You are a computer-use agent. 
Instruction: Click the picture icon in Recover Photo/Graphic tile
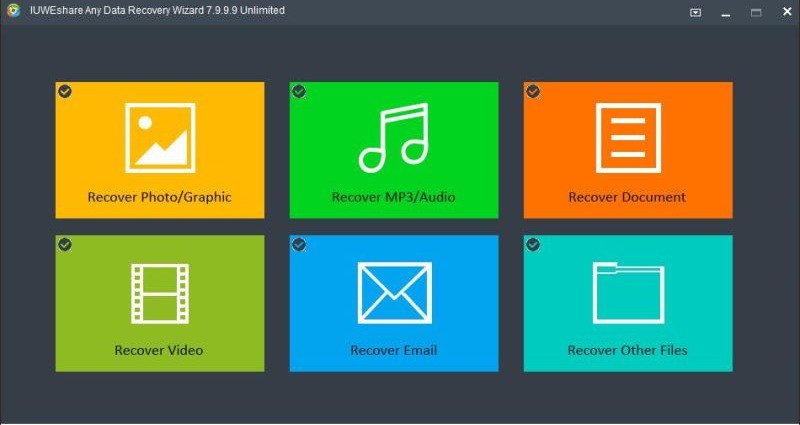coord(160,138)
